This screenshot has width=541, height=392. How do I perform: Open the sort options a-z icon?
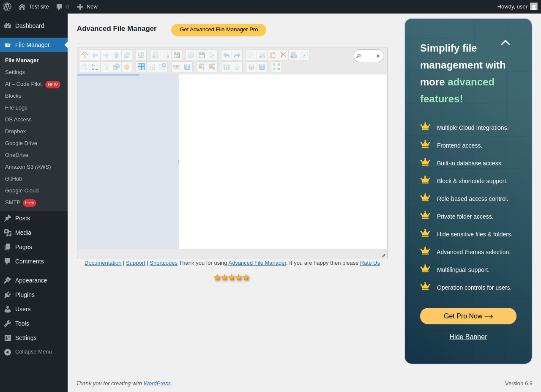(237, 67)
